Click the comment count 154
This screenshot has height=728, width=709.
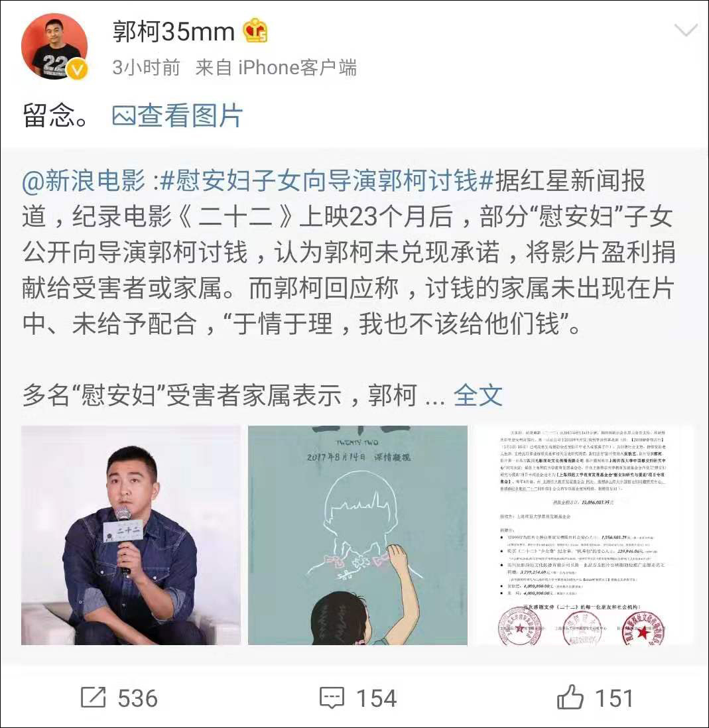tap(377, 698)
